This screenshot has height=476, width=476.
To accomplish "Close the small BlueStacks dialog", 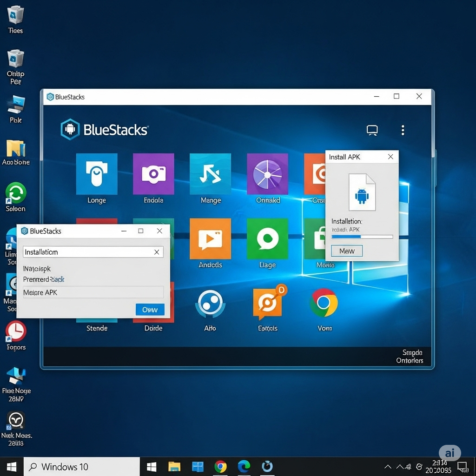I will [159, 231].
